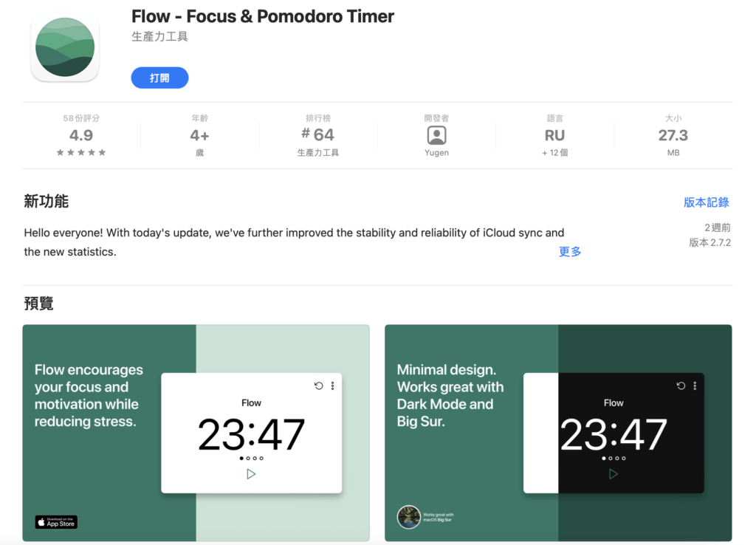
Task: Click the five-star rating row
Action: point(81,152)
